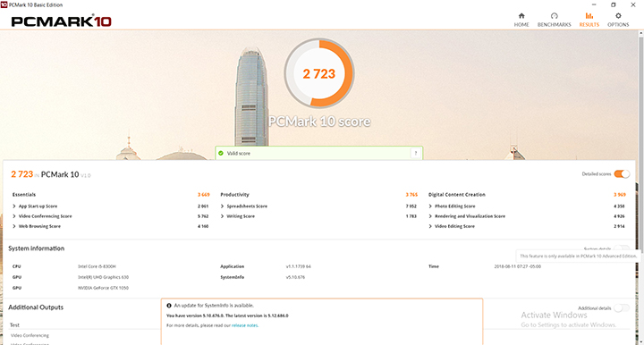This screenshot has height=345, width=644.
Task: Click the CPU value Intel Core i5-8300H
Action: pos(97,266)
